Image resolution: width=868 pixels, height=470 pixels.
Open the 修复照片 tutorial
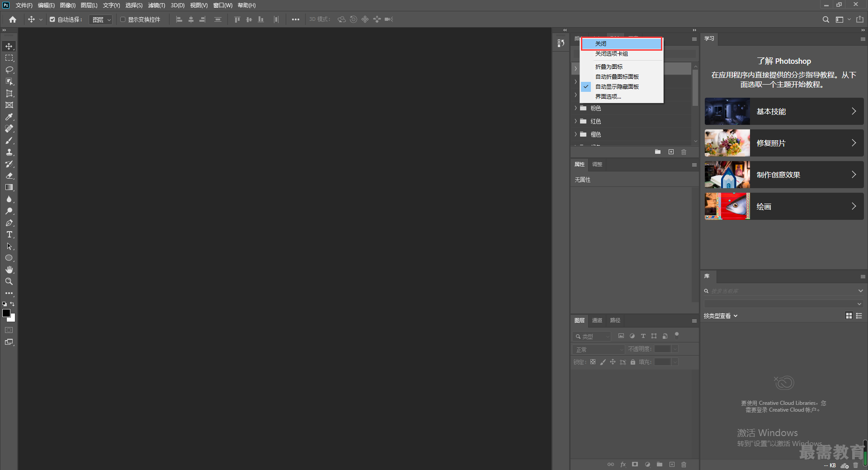pyautogui.click(x=784, y=143)
